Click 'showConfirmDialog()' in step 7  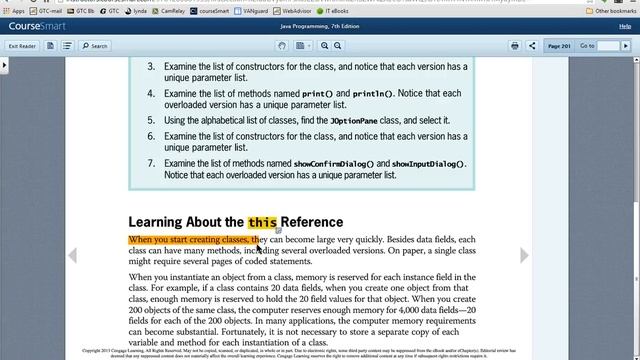coord(334,164)
